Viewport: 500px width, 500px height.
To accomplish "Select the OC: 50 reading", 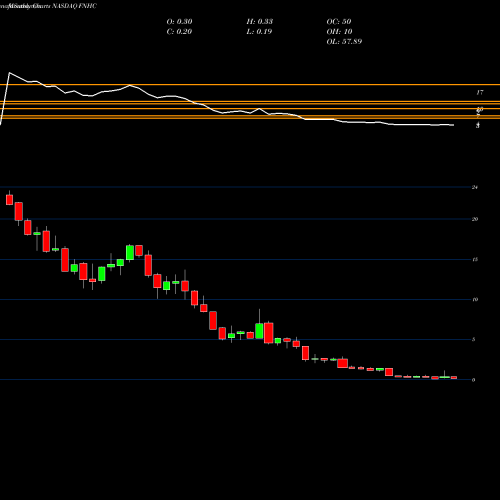I will coord(339,22).
